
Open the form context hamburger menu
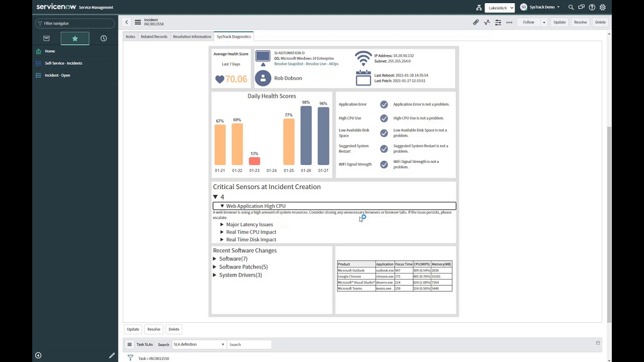pos(138,22)
